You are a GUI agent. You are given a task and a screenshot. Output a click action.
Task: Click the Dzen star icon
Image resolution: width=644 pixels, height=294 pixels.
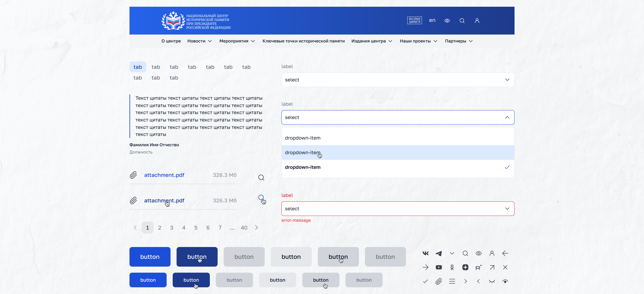click(x=465, y=267)
